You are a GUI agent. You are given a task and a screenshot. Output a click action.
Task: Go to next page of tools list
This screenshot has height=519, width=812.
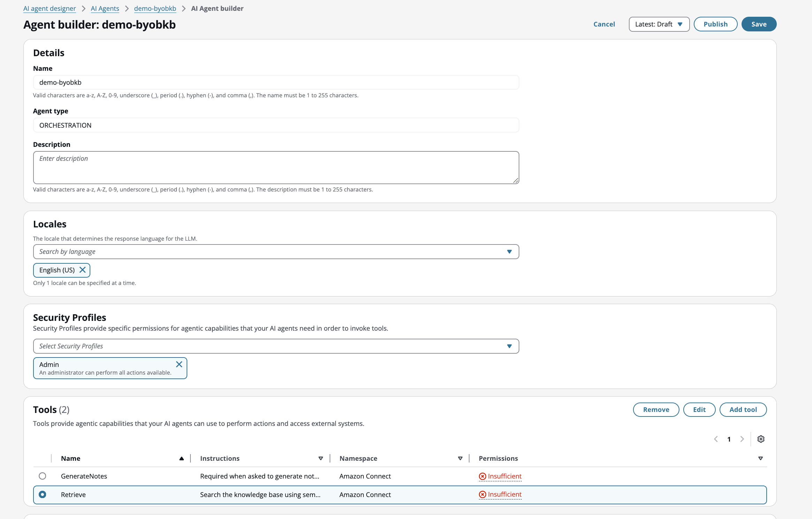(x=742, y=439)
